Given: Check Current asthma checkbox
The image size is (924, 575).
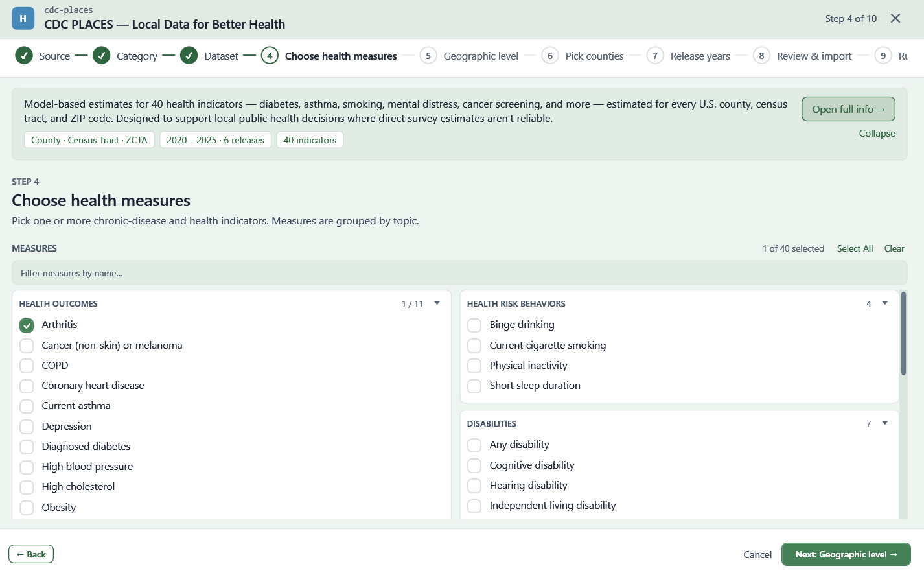Looking at the screenshot, I should click(27, 406).
